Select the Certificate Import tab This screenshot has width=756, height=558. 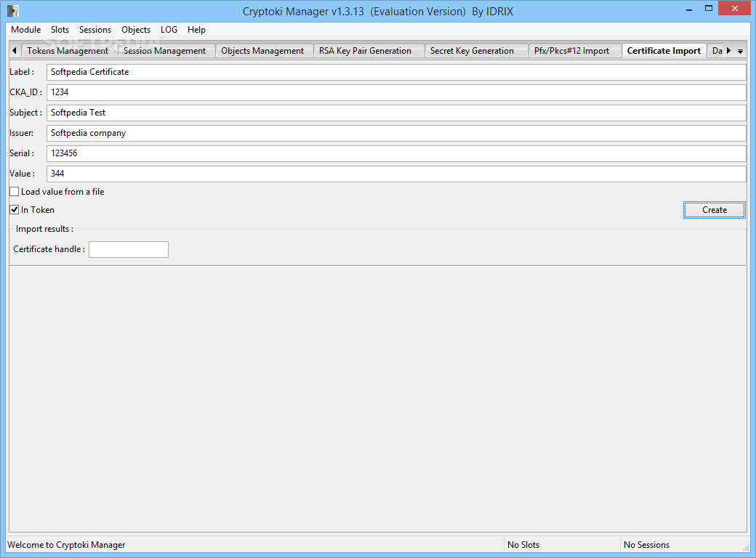click(664, 51)
